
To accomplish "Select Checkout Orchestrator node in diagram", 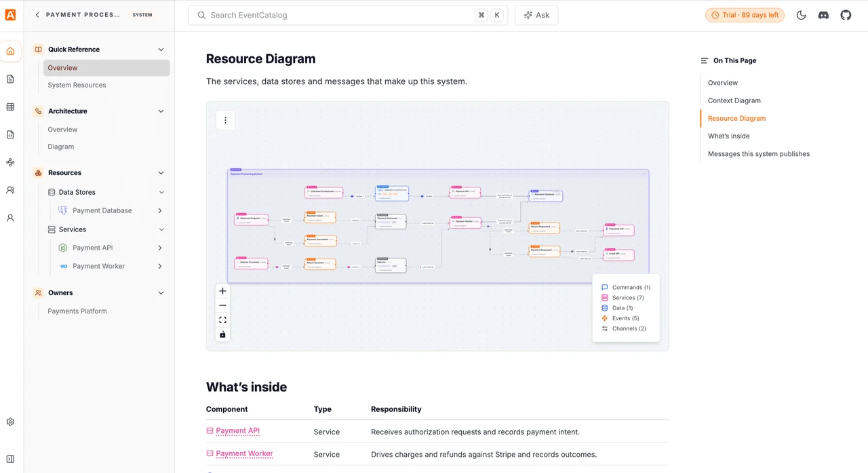I will coord(323,193).
